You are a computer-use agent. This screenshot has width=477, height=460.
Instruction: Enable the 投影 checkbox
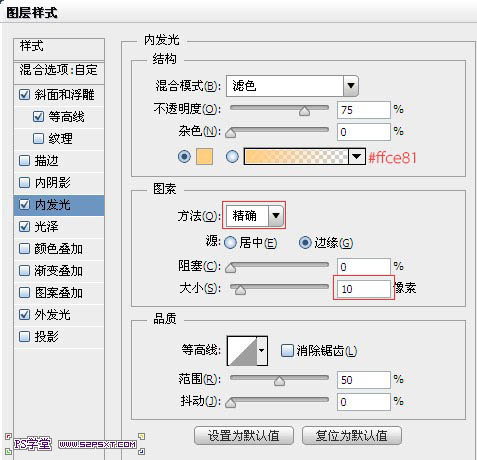[24, 336]
